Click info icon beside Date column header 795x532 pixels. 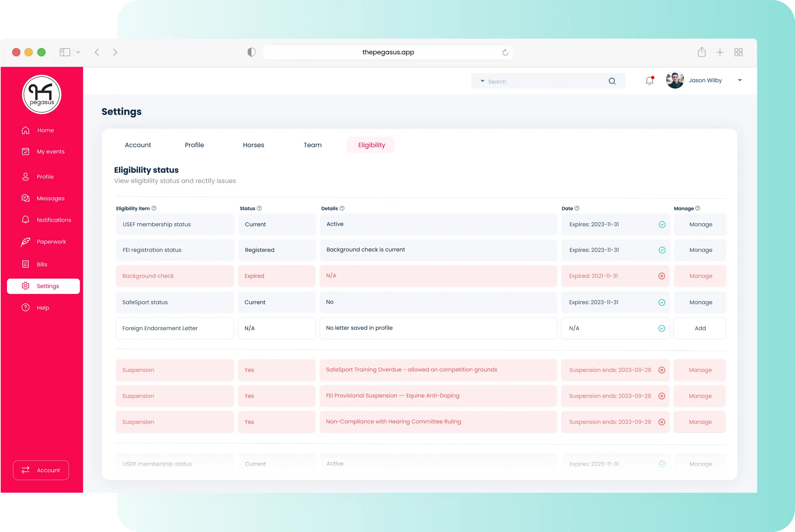pyautogui.click(x=577, y=208)
